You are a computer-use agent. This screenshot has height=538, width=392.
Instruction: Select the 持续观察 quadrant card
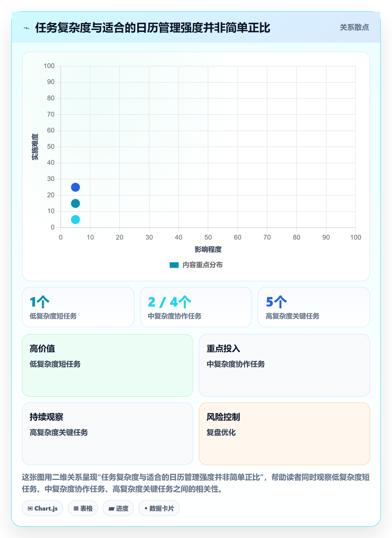point(108,434)
